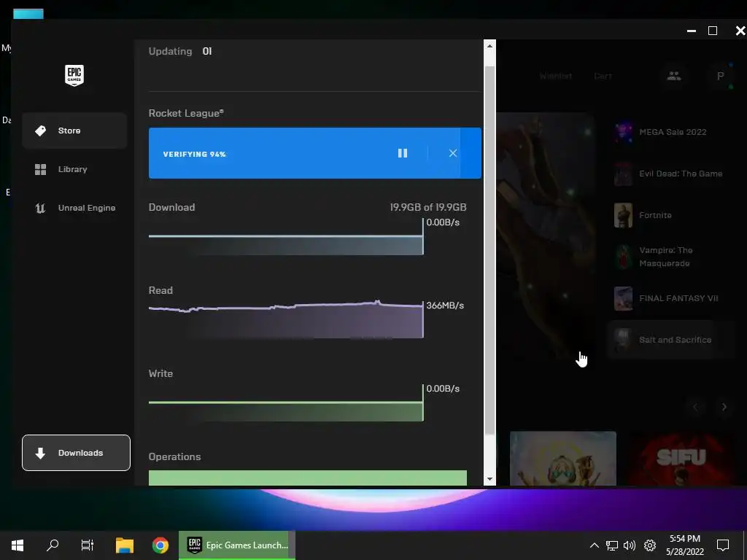Minimize the Epic Games Launcher window
The height and width of the screenshot is (560, 747).
pos(692,31)
